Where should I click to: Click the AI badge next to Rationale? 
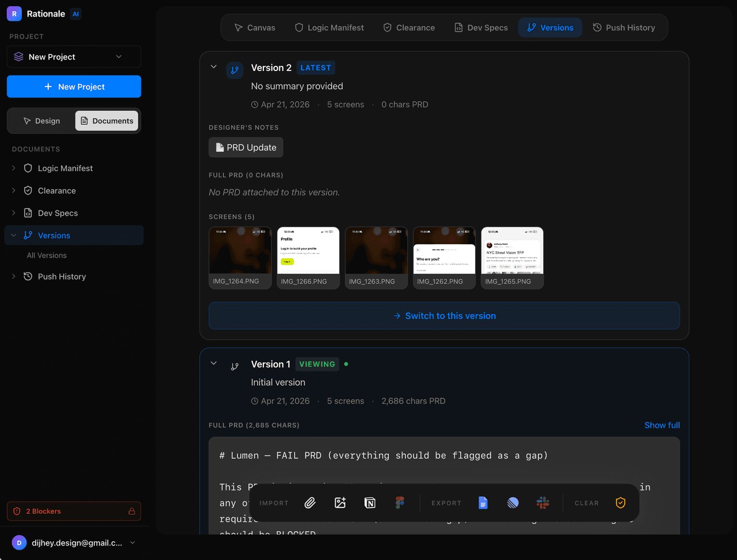pos(76,14)
